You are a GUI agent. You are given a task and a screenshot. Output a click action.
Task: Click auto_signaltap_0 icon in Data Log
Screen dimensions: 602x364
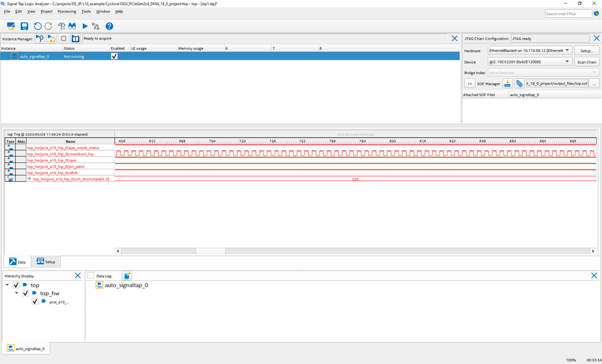(x=99, y=285)
